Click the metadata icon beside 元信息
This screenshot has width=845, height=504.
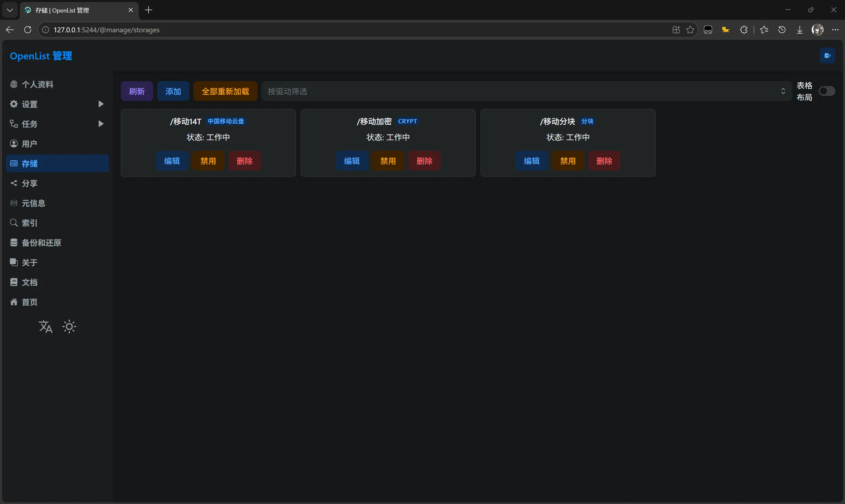(14, 203)
